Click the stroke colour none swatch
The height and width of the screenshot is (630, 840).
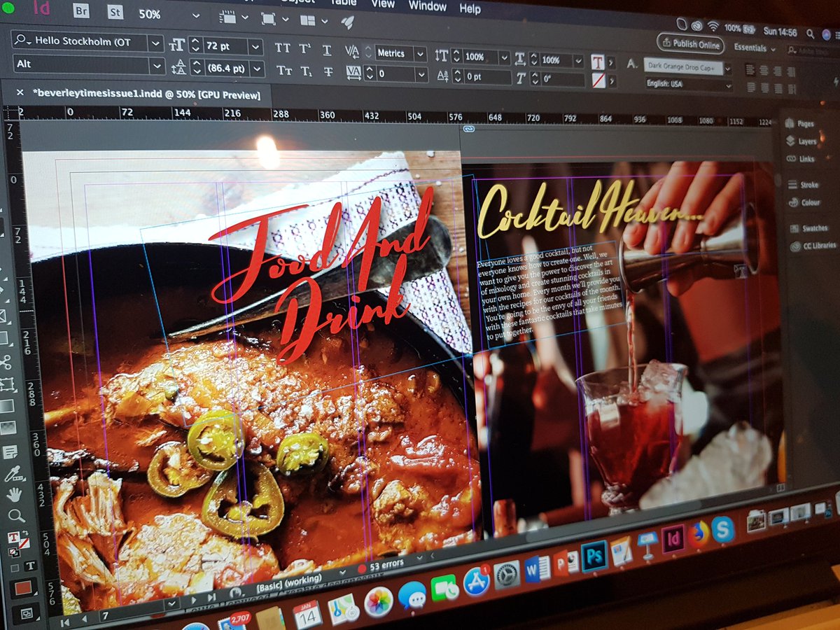(x=598, y=80)
